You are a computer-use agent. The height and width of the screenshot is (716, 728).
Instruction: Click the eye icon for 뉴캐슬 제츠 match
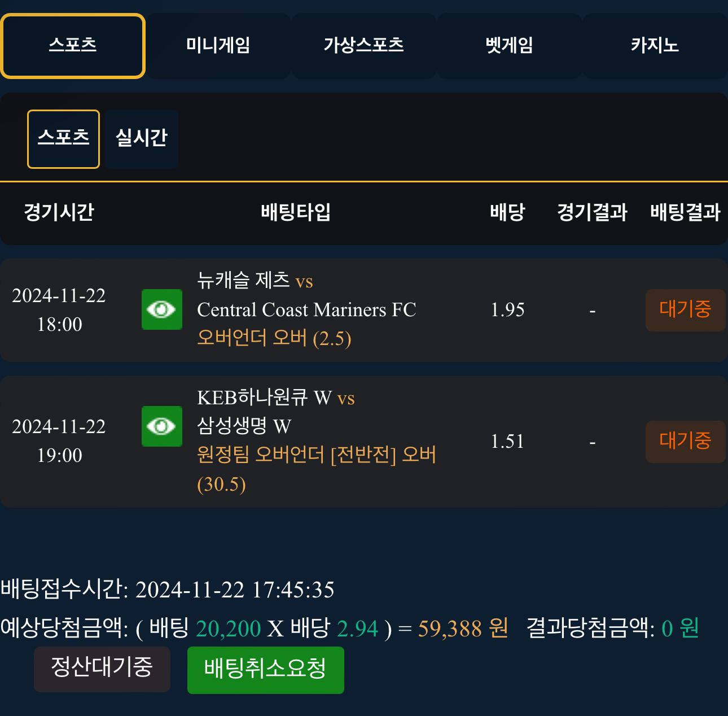[162, 309]
